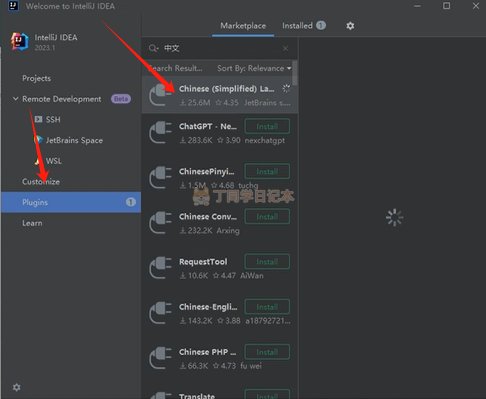The width and height of the screenshot is (486, 399).
Task: Click the AiWan vendor name
Action: coord(252,276)
